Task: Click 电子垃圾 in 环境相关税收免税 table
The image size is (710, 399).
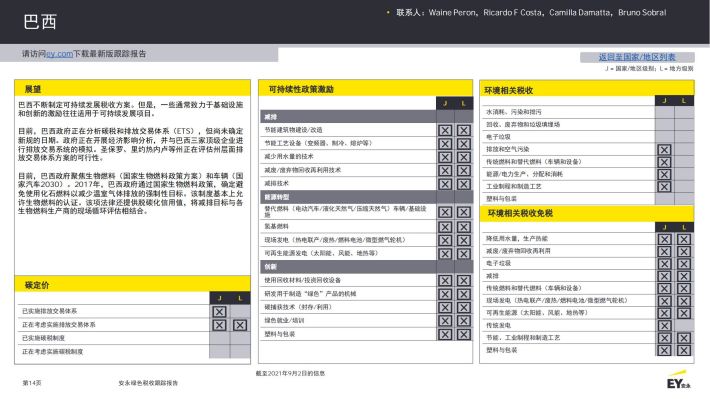Action: click(498, 263)
